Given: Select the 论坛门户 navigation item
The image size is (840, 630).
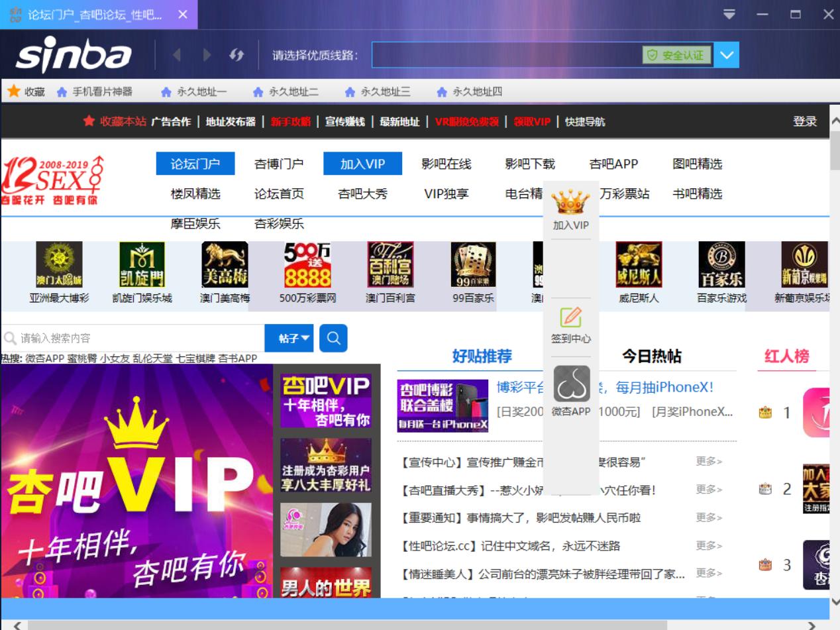Looking at the screenshot, I should coord(195,164).
